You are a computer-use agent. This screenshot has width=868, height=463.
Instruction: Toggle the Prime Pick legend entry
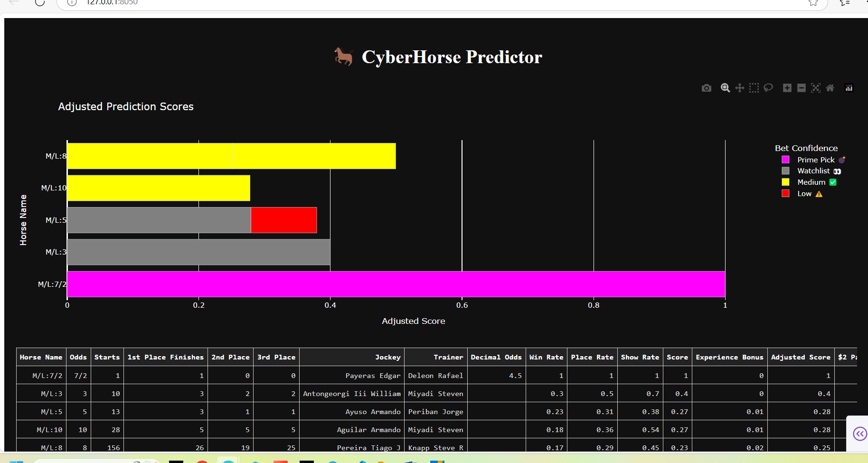(x=813, y=160)
